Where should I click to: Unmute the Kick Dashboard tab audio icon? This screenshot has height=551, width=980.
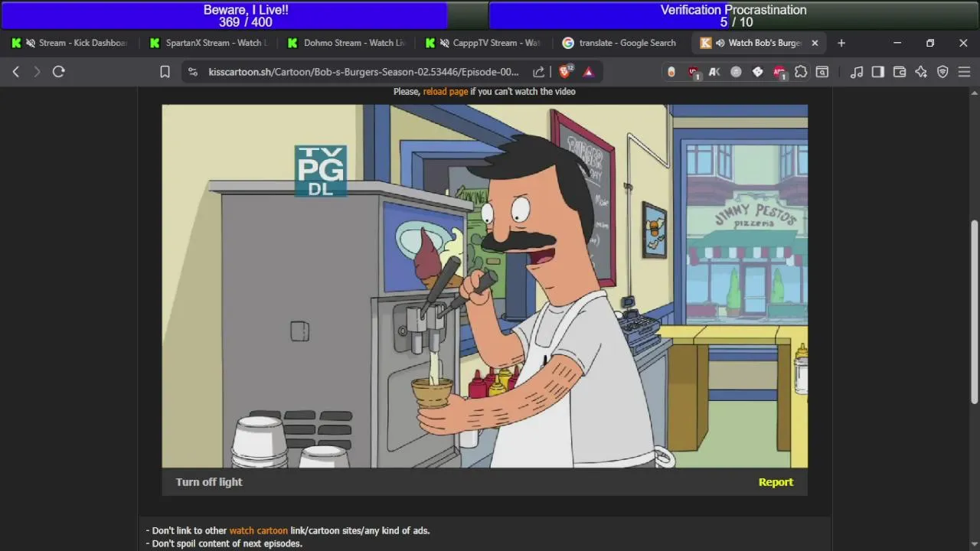[x=31, y=43]
